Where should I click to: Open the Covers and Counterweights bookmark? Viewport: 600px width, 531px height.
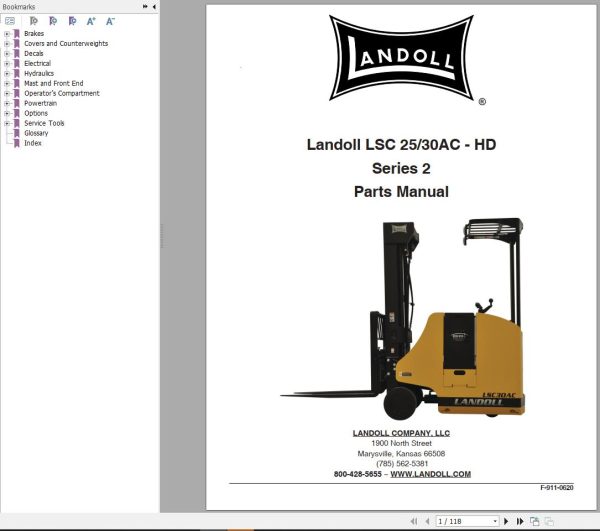(x=66, y=44)
